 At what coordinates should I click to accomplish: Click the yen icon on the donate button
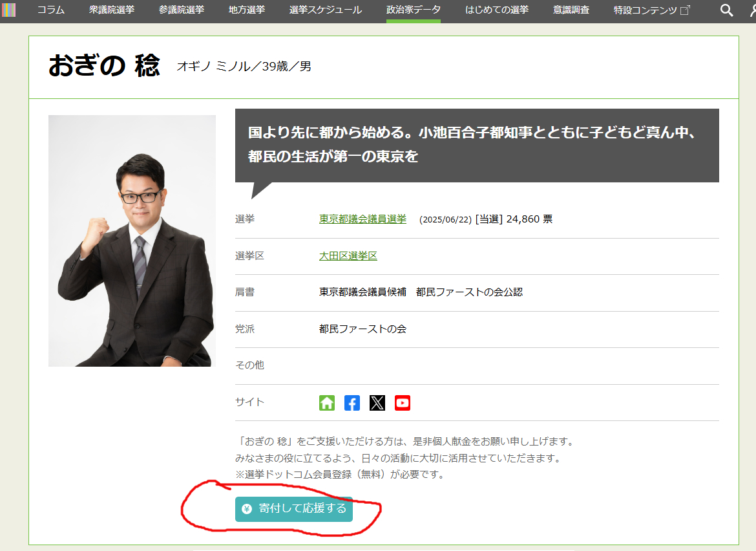[246, 509]
